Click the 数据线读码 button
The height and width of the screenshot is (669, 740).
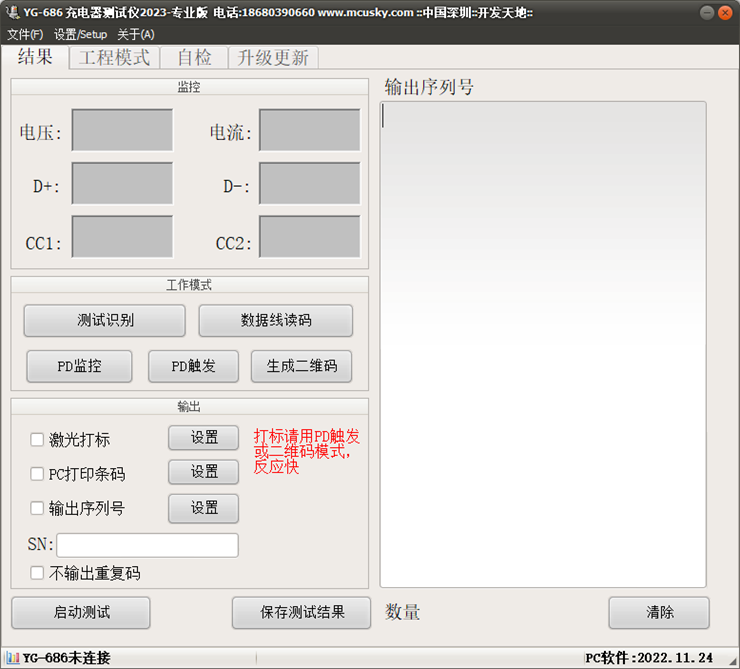pos(276,321)
